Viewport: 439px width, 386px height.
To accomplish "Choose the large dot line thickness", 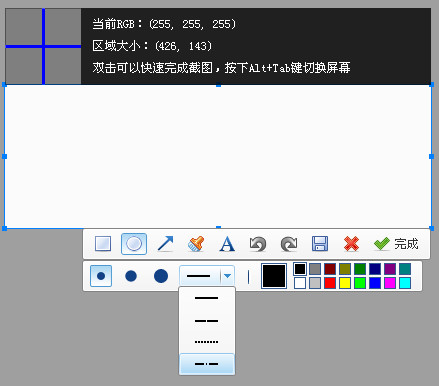I will pyautogui.click(x=161, y=276).
